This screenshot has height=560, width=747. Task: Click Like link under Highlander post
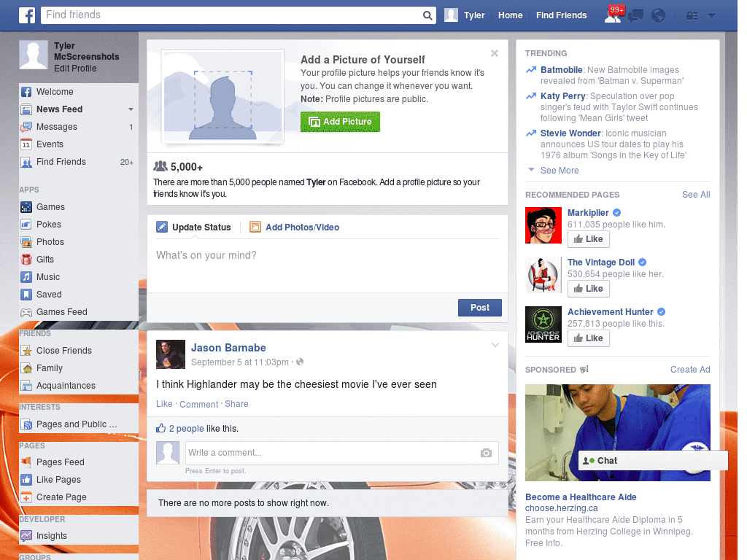(x=164, y=404)
